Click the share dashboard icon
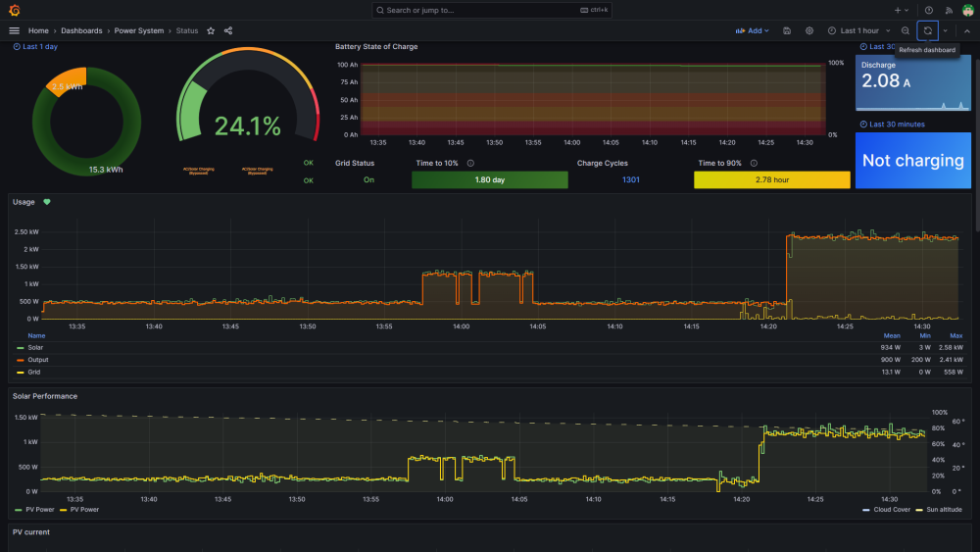 228,30
